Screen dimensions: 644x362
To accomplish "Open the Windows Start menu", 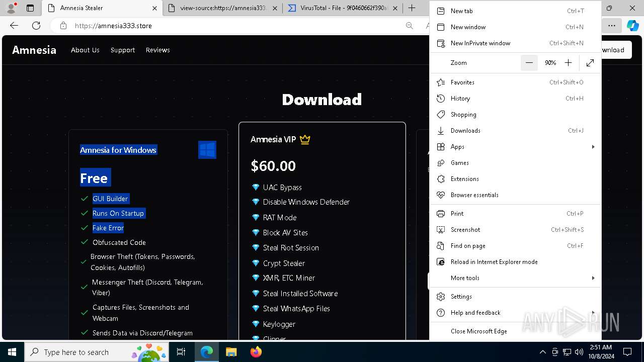I will 12,352.
